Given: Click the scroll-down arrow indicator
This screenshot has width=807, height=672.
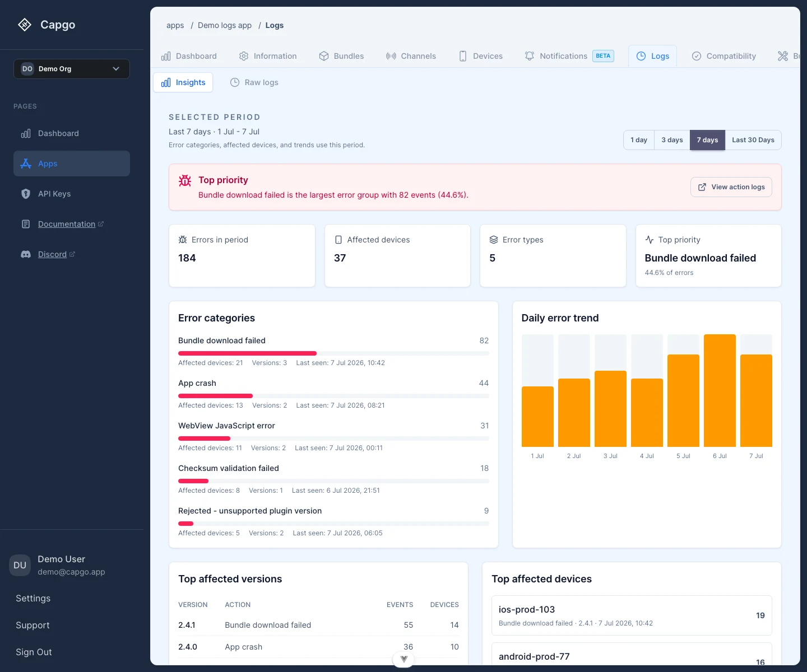Looking at the screenshot, I should click(x=403, y=659).
